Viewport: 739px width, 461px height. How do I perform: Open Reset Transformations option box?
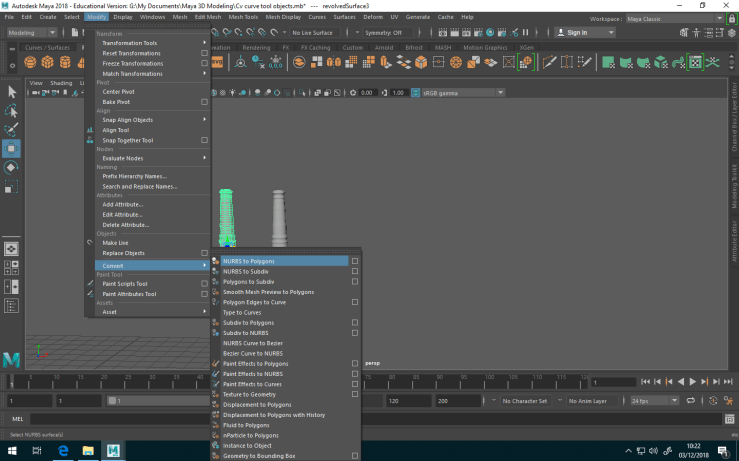(204, 53)
